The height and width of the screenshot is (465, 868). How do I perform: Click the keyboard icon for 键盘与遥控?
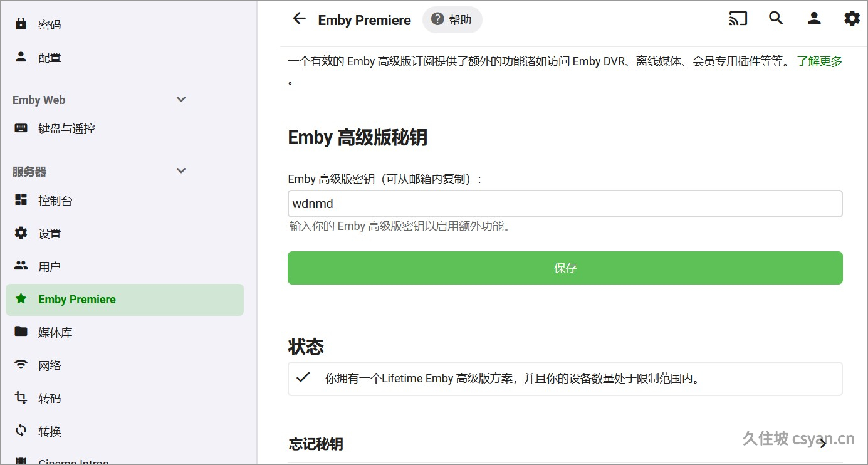(x=21, y=128)
